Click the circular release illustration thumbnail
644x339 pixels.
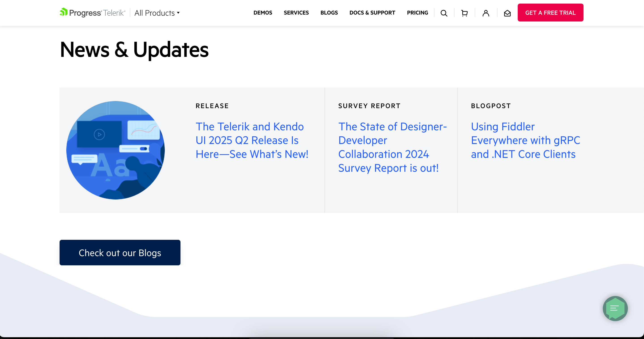tap(116, 150)
